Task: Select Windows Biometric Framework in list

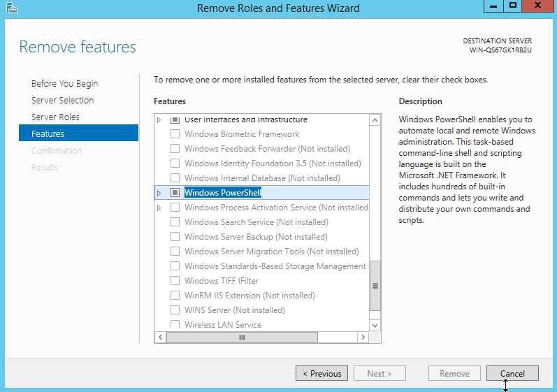Action: point(241,134)
